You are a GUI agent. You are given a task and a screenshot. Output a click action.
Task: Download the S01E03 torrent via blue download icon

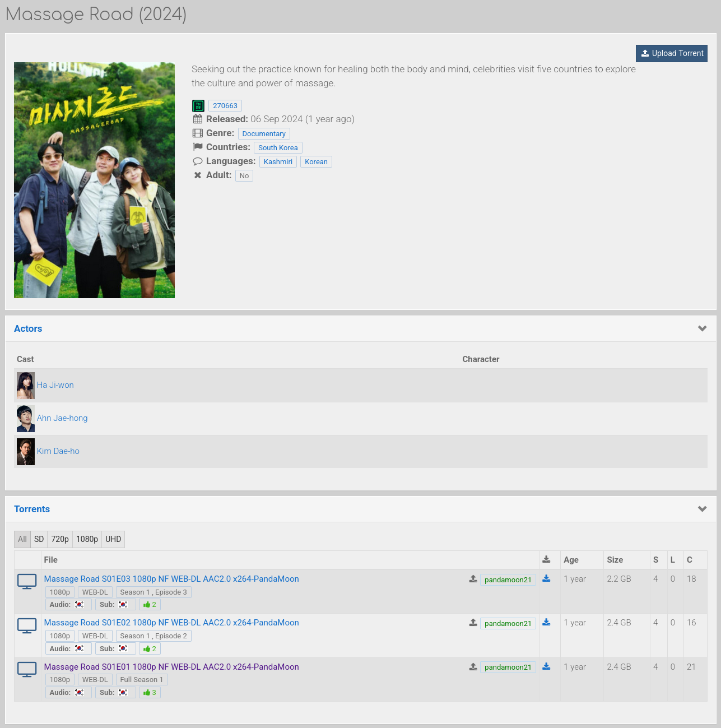click(x=546, y=578)
